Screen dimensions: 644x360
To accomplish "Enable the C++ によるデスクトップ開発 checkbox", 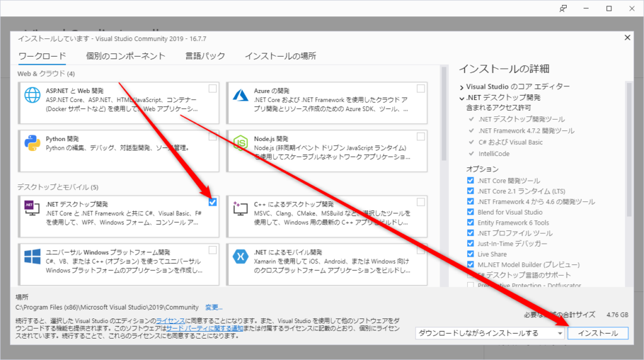I will click(x=421, y=202).
